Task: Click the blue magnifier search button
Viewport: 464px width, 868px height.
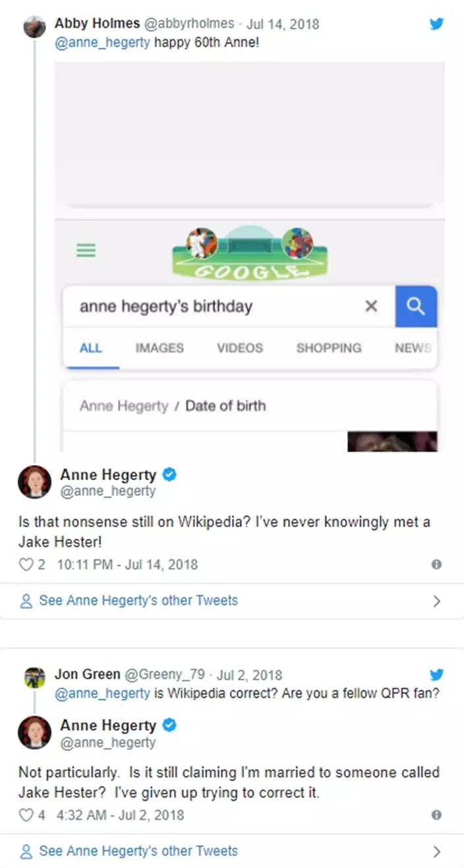Action: [415, 306]
